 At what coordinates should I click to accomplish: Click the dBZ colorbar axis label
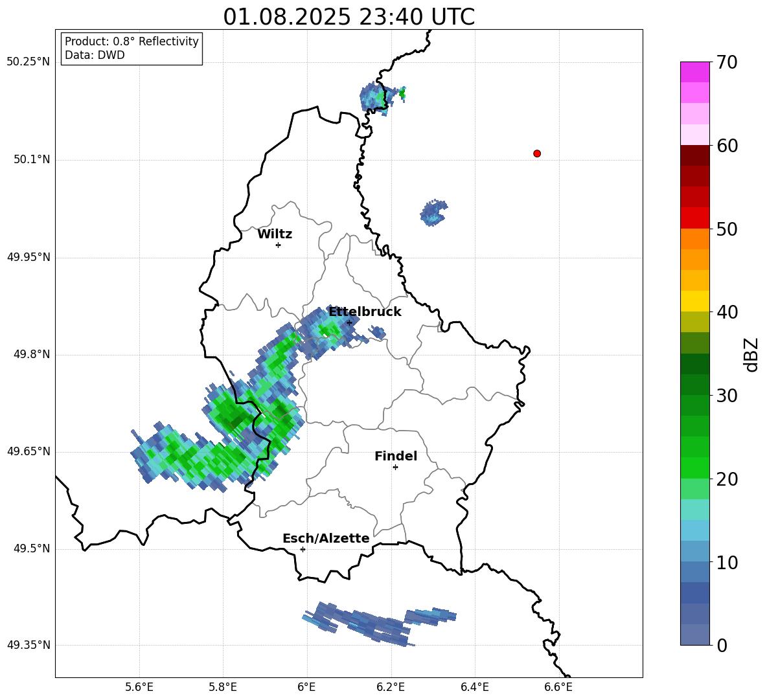pyautogui.click(x=752, y=354)
